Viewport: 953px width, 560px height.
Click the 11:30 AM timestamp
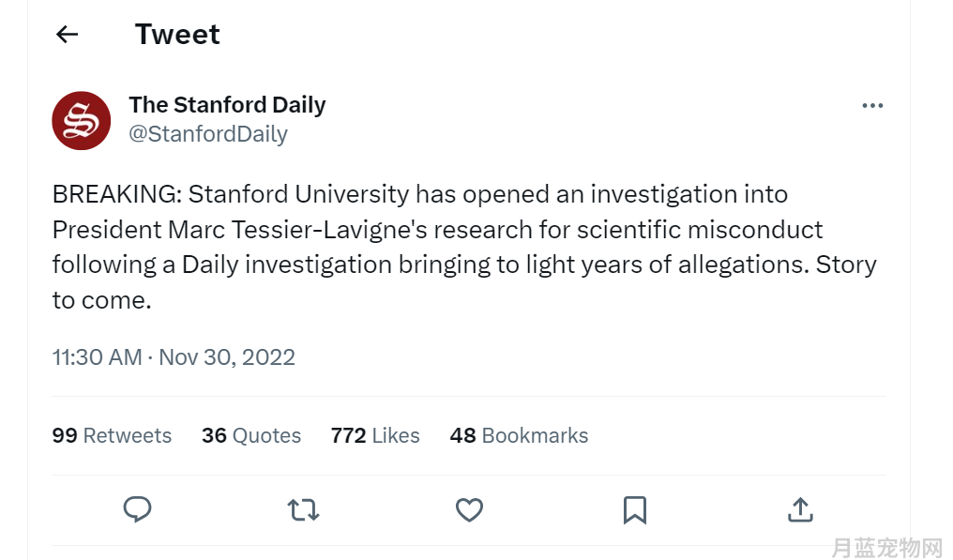click(x=98, y=356)
